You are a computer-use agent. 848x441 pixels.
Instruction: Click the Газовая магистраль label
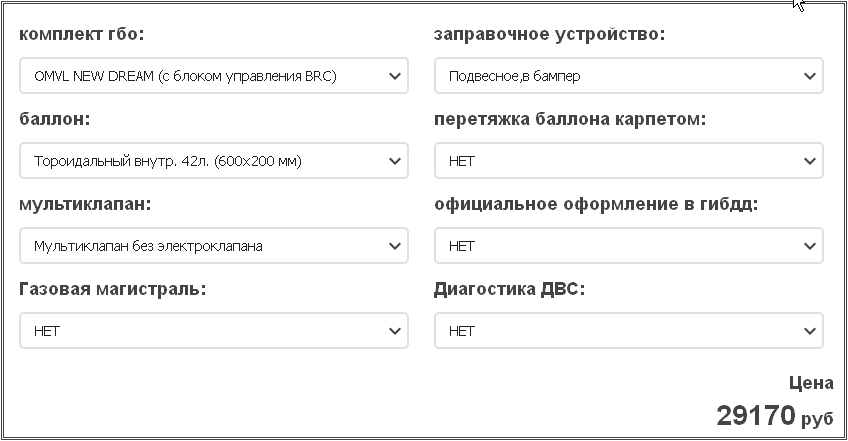(112, 289)
